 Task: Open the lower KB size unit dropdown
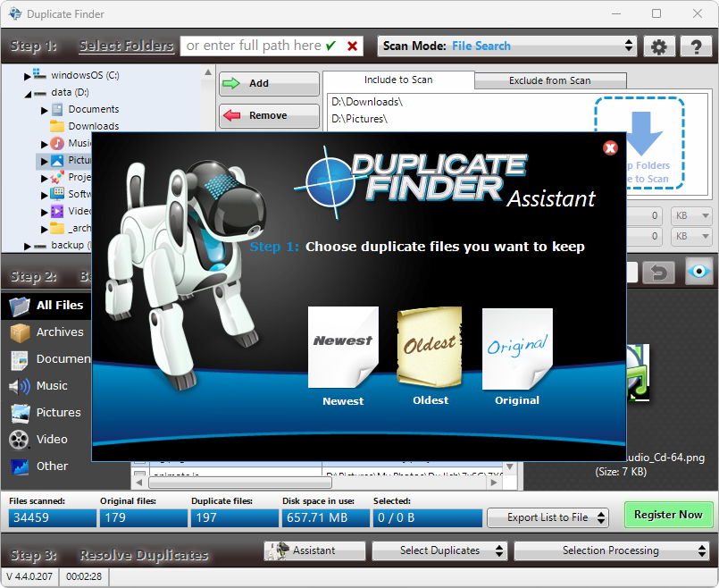tap(691, 236)
